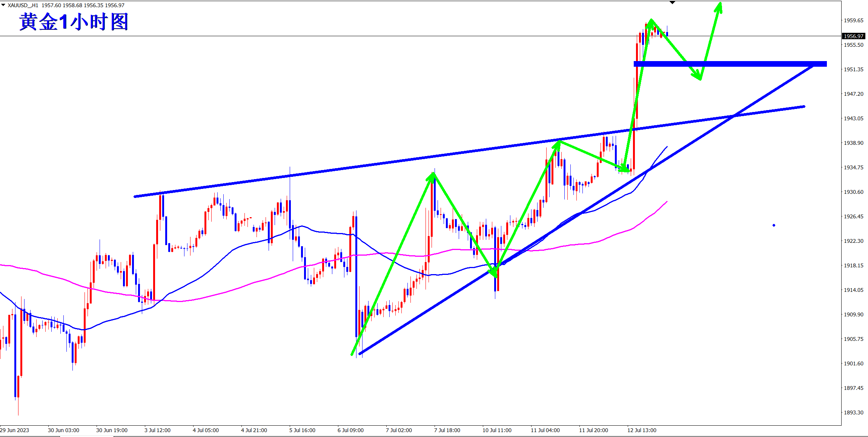Click the projected upward green arrow tip

pos(720,5)
